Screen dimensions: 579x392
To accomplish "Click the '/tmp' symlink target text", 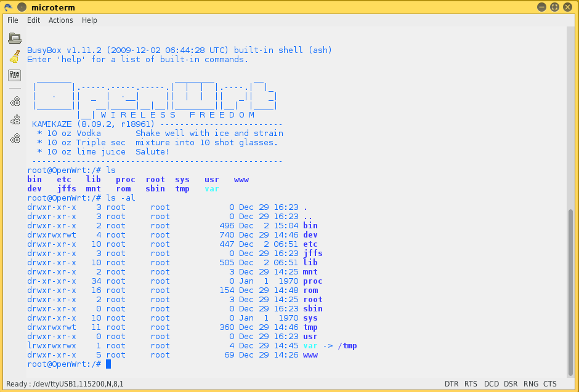I will coord(347,346).
